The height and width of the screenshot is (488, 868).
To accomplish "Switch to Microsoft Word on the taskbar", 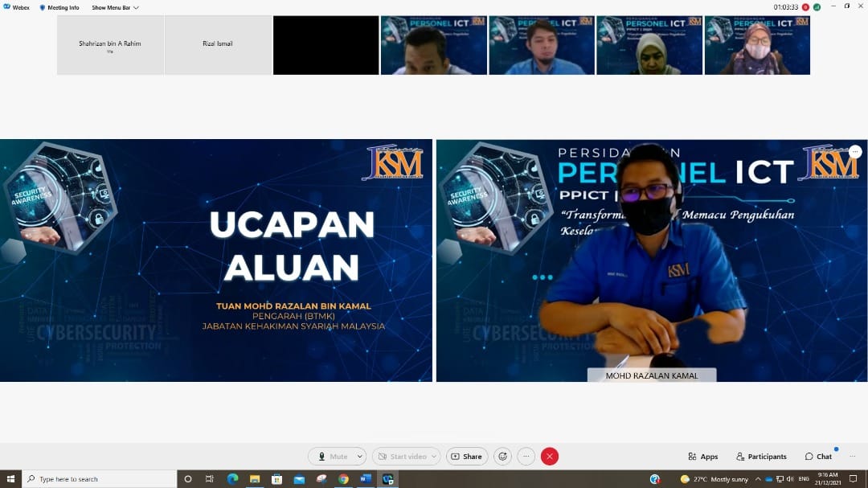I will click(366, 478).
